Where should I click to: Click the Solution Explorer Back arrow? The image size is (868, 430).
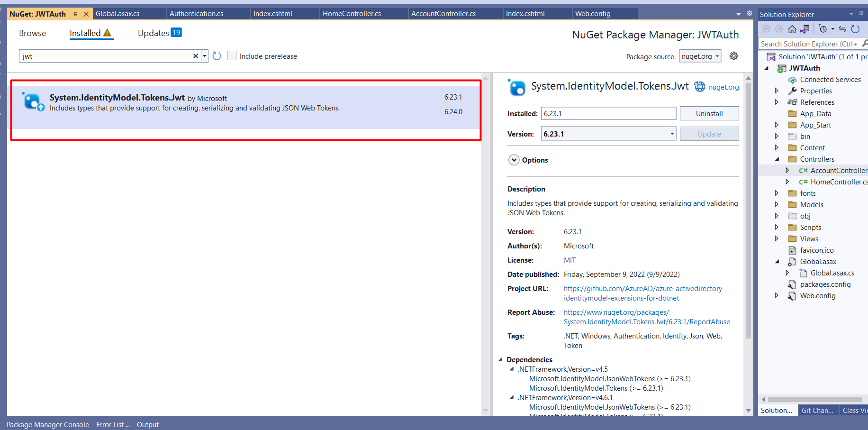766,29
